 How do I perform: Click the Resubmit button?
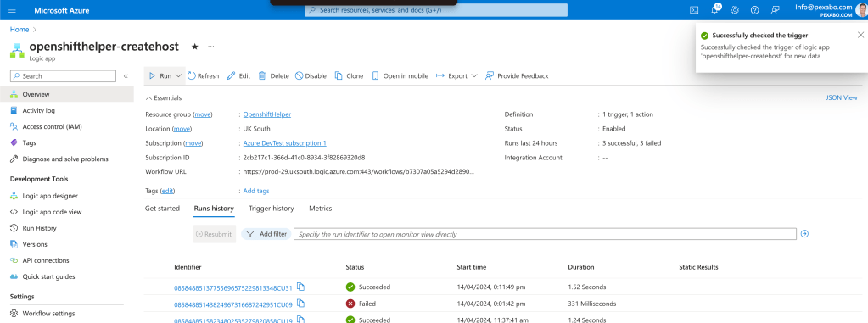[x=214, y=234]
